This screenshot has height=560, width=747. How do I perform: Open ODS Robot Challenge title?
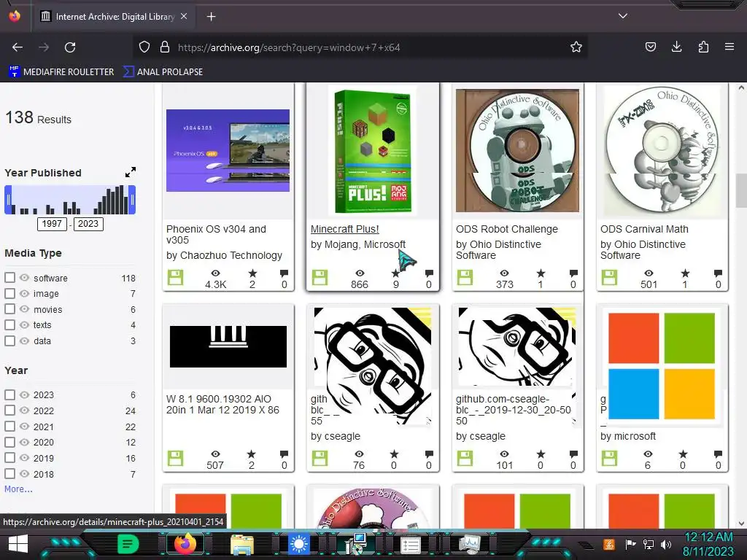coord(507,229)
